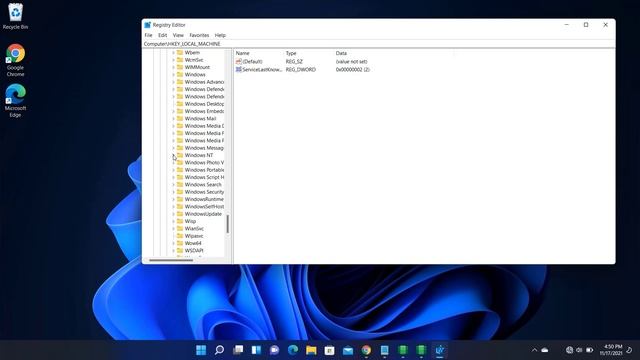The image size is (640, 360).
Task: Expand the Wow64 key
Action: (x=173, y=243)
